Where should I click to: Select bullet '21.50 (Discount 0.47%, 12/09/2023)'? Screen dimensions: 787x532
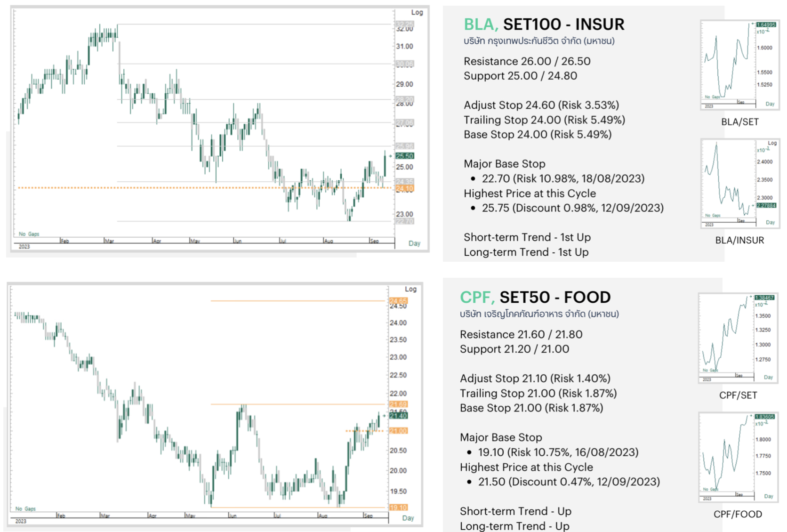[x=569, y=482]
